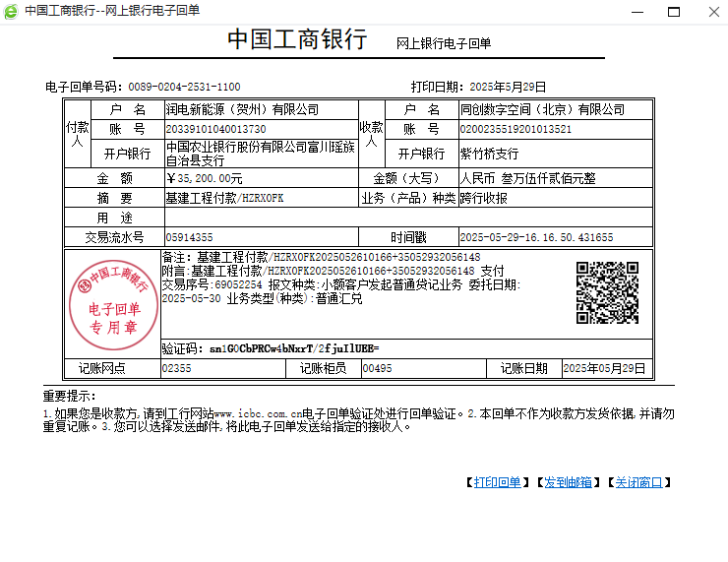Click payee name 同创数字空间（北京）有限公司

click(542, 109)
